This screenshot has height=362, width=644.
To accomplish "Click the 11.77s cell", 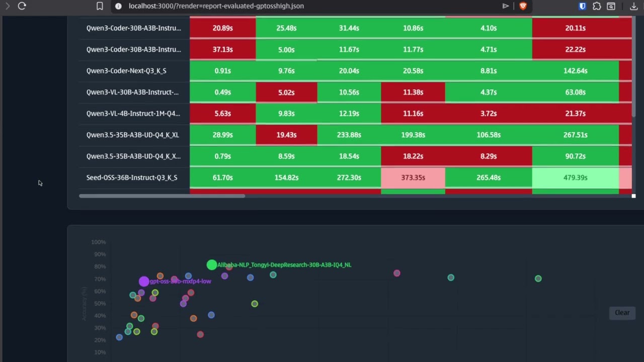I will pyautogui.click(x=413, y=49).
